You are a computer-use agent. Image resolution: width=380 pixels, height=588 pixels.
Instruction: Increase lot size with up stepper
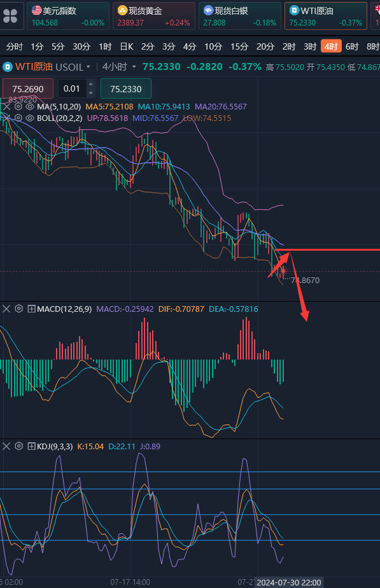(90, 85)
